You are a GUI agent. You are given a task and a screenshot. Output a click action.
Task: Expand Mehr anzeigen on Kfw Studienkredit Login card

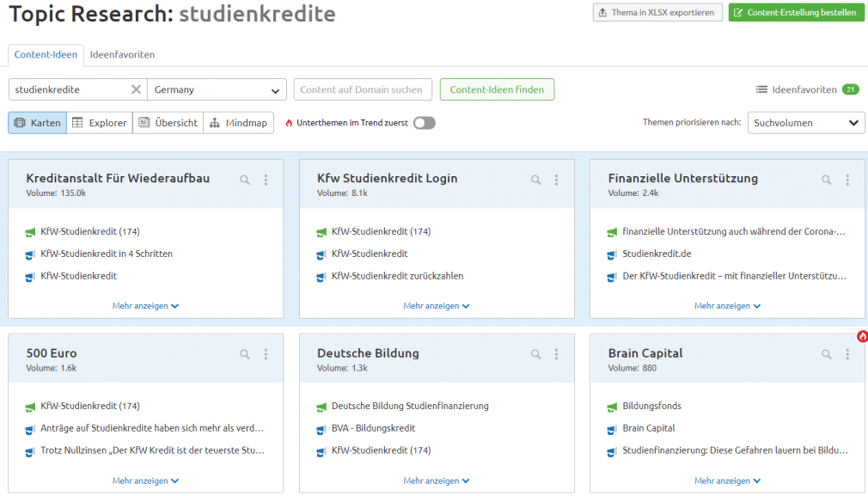(x=437, y=305)
